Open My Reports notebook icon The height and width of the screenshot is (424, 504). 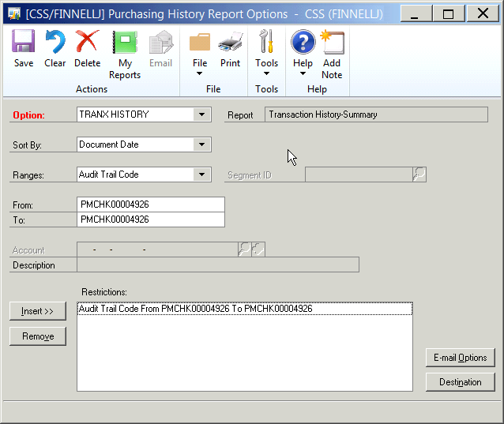[125, 42]
